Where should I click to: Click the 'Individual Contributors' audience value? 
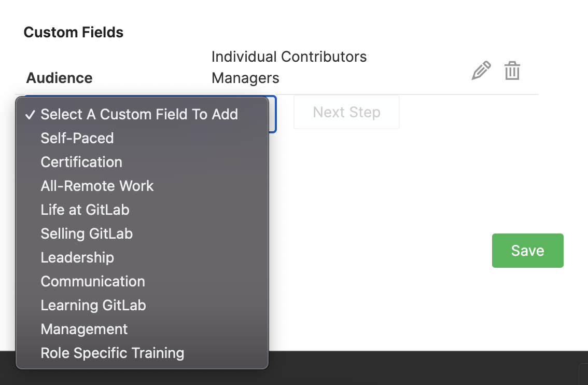[289, 57]
